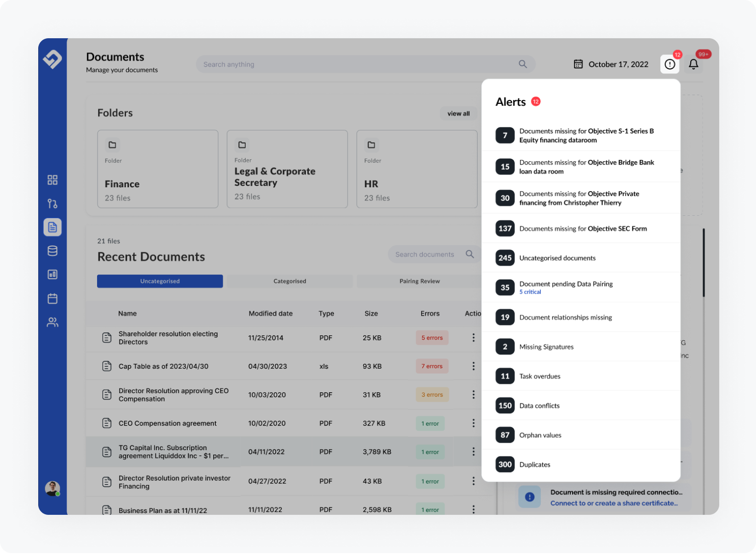The height and width of the screenshot is (556, 756).
Task: Open the reports chart icon in sidebar
Action: pos(52,275)
